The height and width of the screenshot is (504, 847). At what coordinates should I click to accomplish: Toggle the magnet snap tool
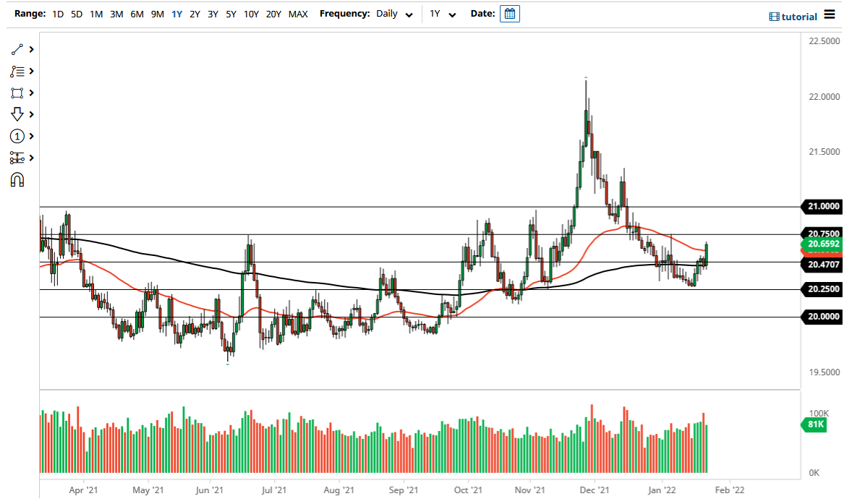(x=16, y=179)
